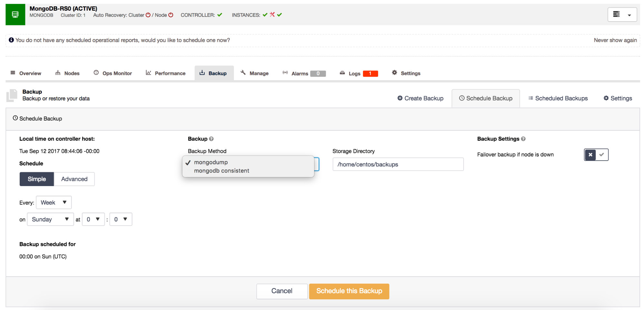Open the Performance tab
Image resolution: width=644 pixels, height=310 pixels.
(166, 73)
